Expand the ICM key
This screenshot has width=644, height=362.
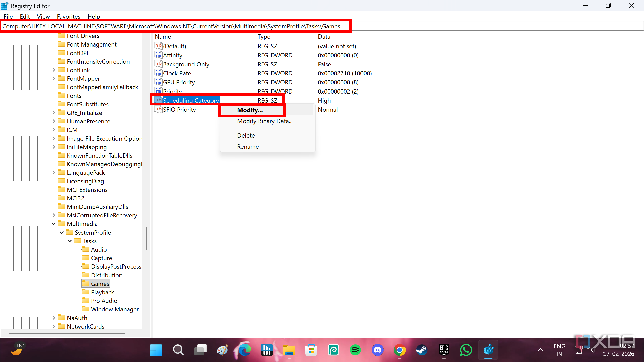(x=54, y=130)
